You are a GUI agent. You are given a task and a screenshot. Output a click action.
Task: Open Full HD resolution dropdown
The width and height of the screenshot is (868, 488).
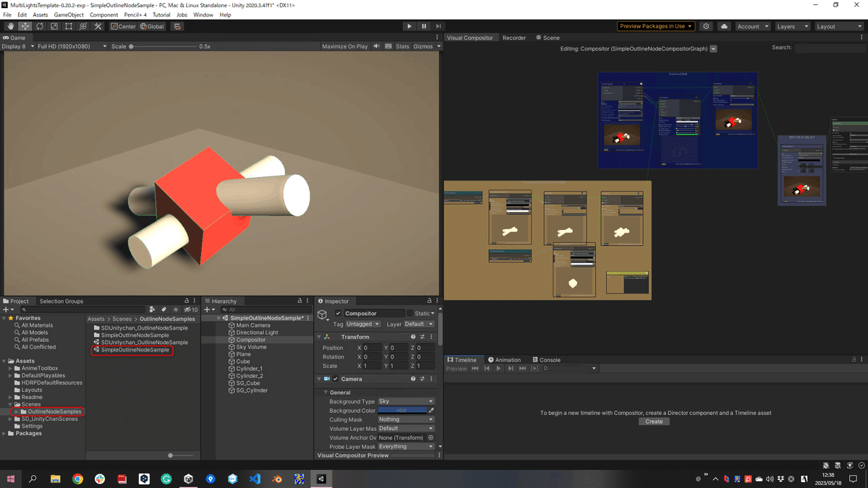[72, 46]
